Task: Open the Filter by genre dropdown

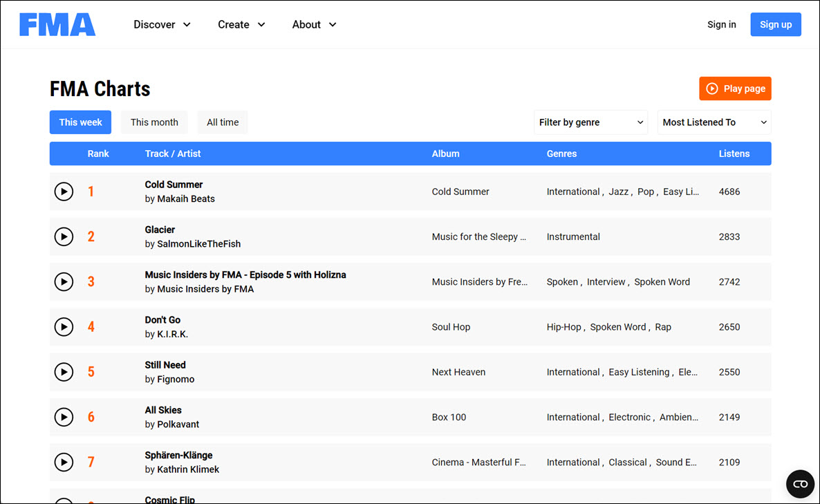Action: pyautogui.click(x=590, y=122)
